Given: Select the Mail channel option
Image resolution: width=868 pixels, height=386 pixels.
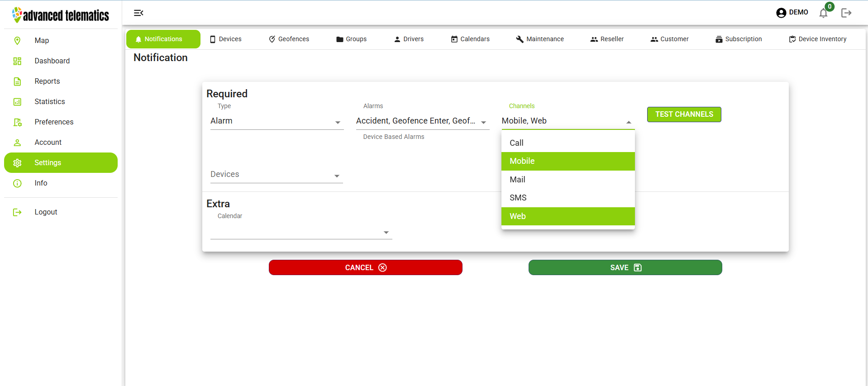Looking at the screenshot, I should (x=568, y=180).
